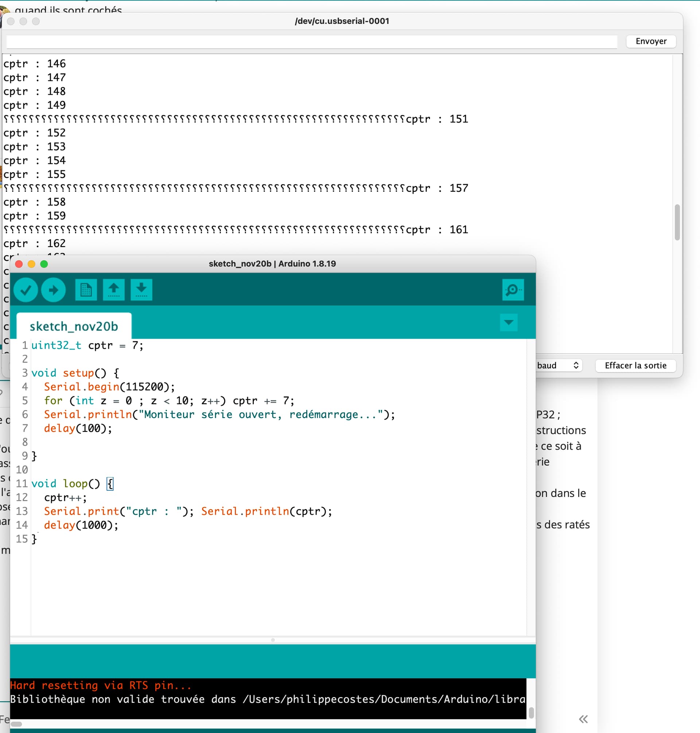The width and height of the screenshot is (700, 733).
Task: Open the Serial Monitor magnifier icon
Action: 513,290
